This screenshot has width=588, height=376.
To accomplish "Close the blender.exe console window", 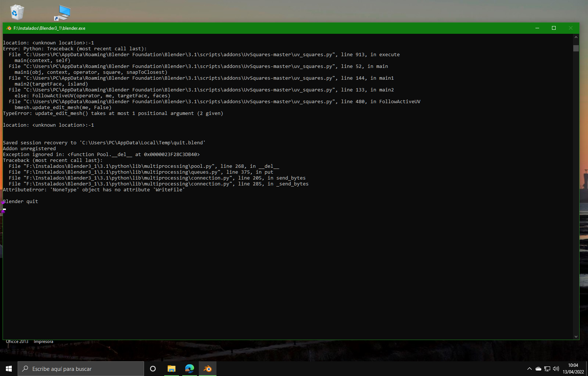I will click(x=571, y=28).
